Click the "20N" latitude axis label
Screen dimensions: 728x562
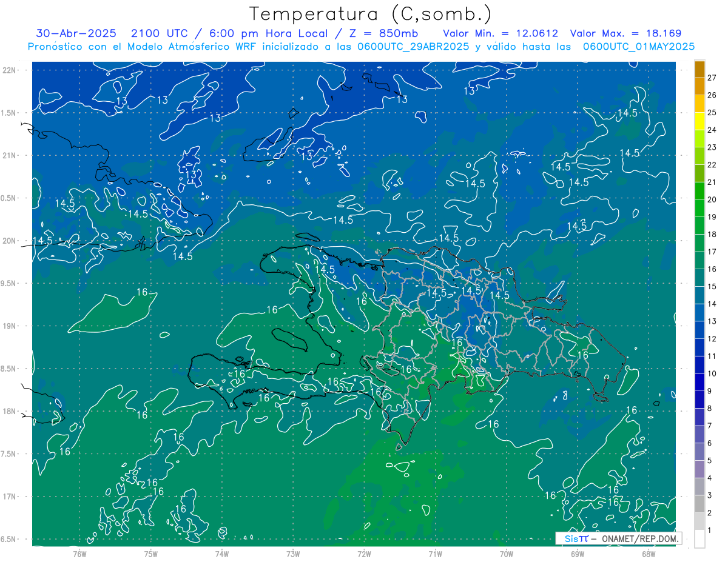click(x=10, y=241)
